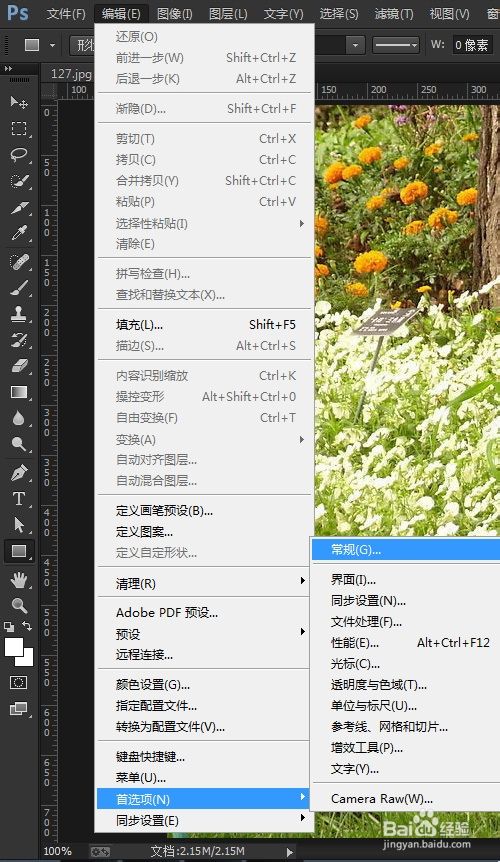
Task: Select the Path Selection tool
Action: 19,524
